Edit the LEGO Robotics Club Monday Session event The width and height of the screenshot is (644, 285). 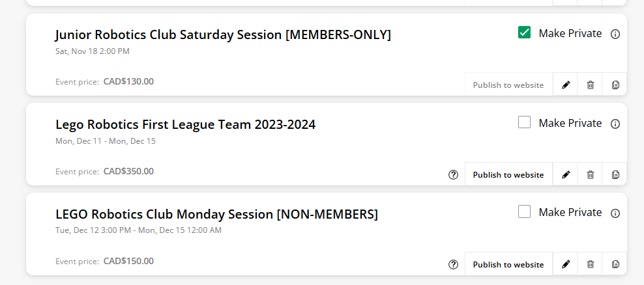point(566,265)
